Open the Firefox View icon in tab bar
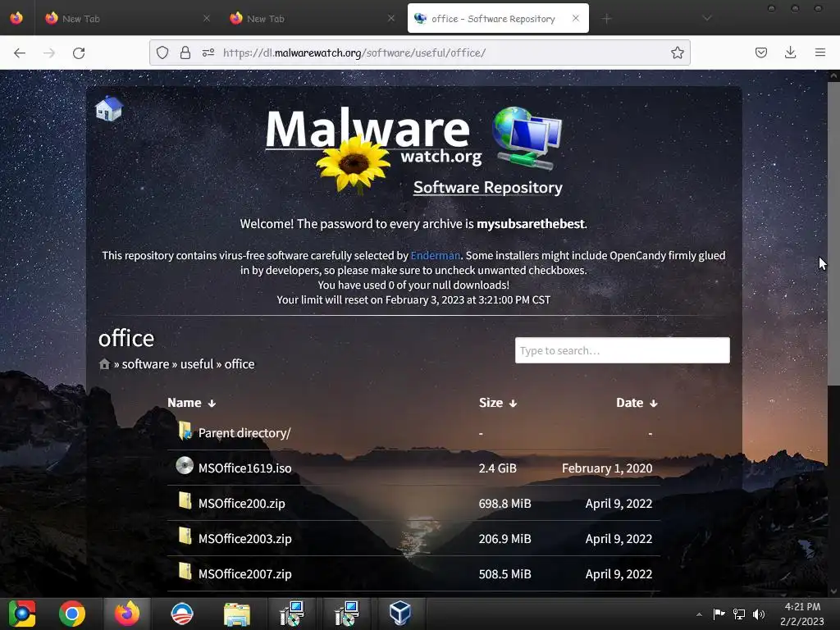 pyautogui.click(x=16, y=18)
